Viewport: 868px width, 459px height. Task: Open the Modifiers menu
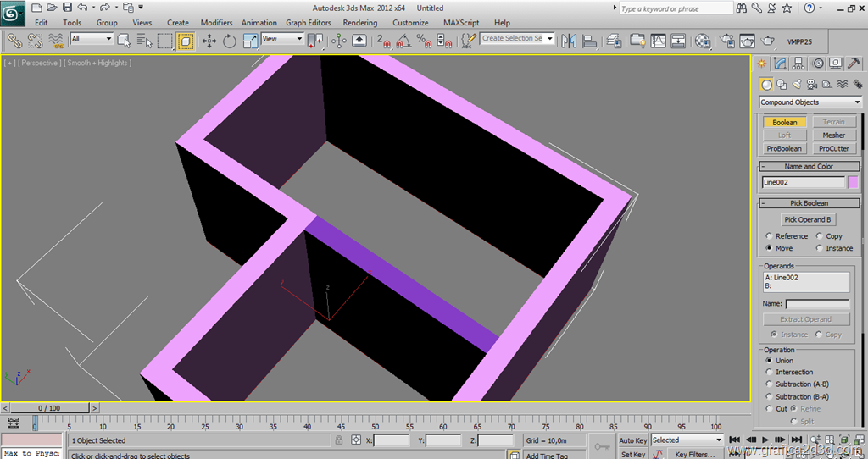[216, 23]
